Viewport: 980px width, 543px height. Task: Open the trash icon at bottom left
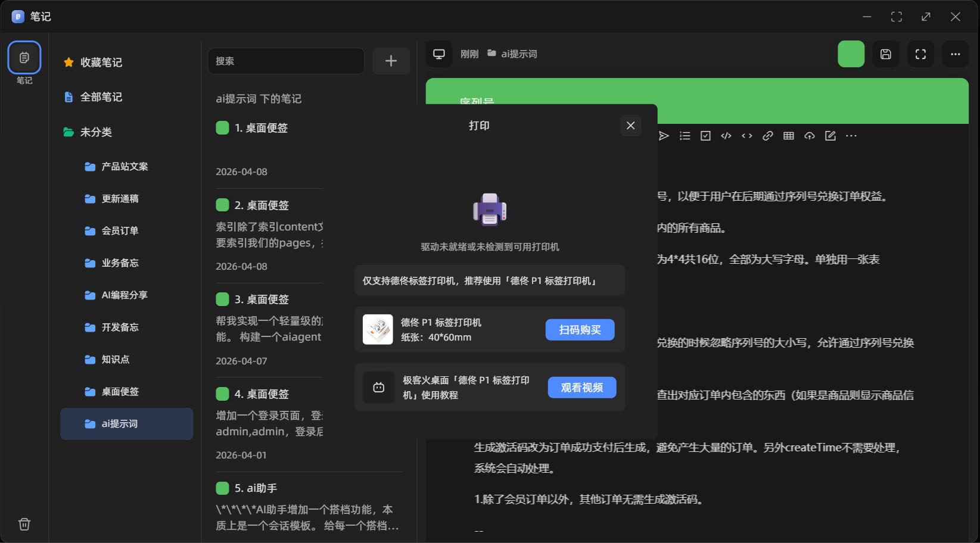click(x=24, y=524)
